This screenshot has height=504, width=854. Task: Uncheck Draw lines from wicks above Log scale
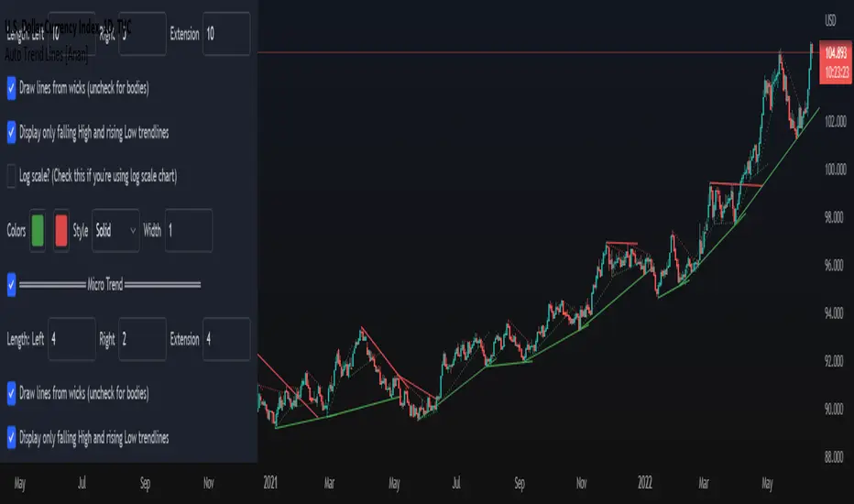point(13,89)
